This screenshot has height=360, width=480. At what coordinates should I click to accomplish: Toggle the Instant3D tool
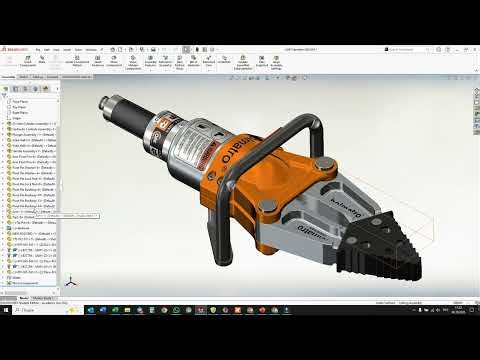(224, 60)
